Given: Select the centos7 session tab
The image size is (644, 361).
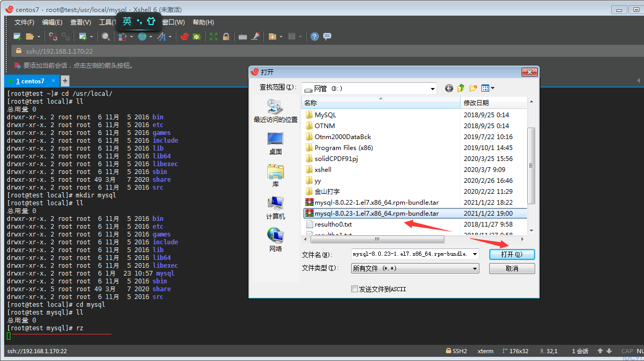Looking at the screenshot, I should pyautogui.click(x=30, y=81).
